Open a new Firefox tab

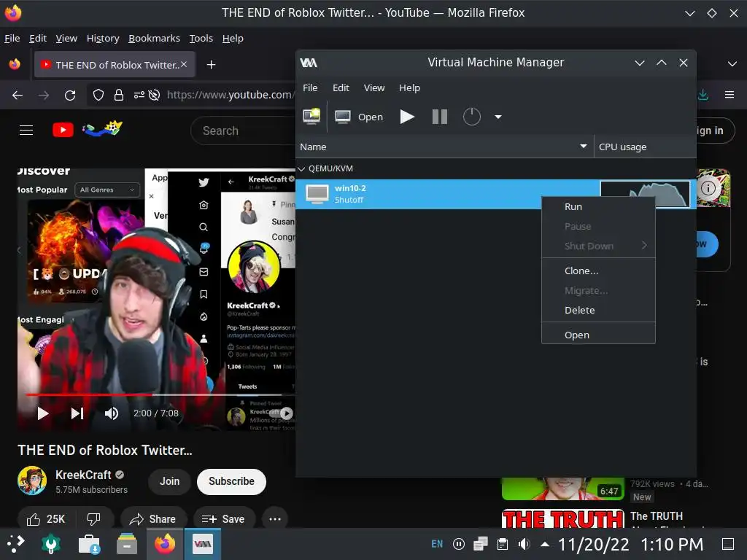(x=211, y=64)
